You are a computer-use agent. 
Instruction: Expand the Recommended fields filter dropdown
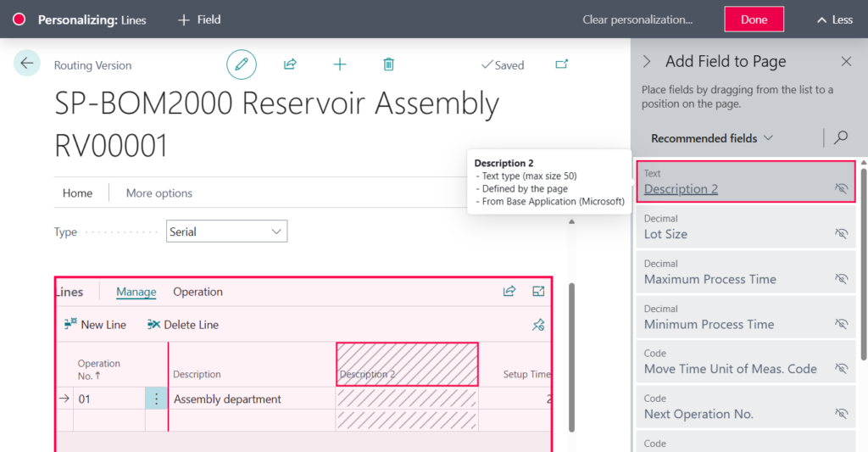[712, 138]
